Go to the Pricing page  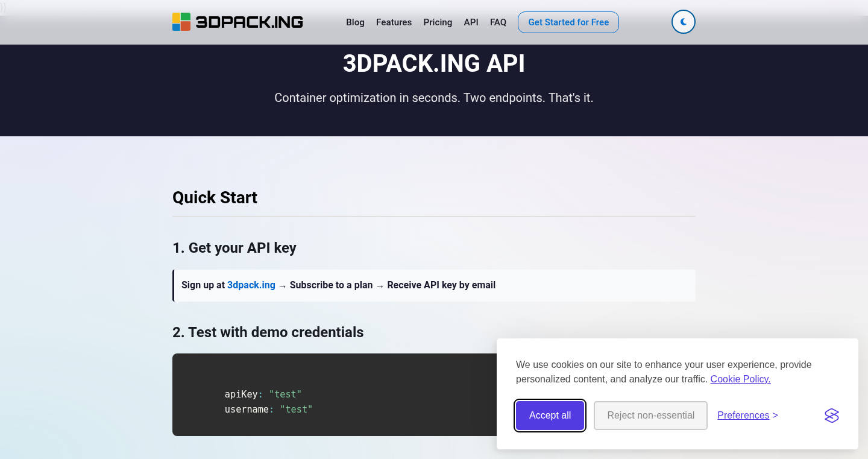click(438, 22)
